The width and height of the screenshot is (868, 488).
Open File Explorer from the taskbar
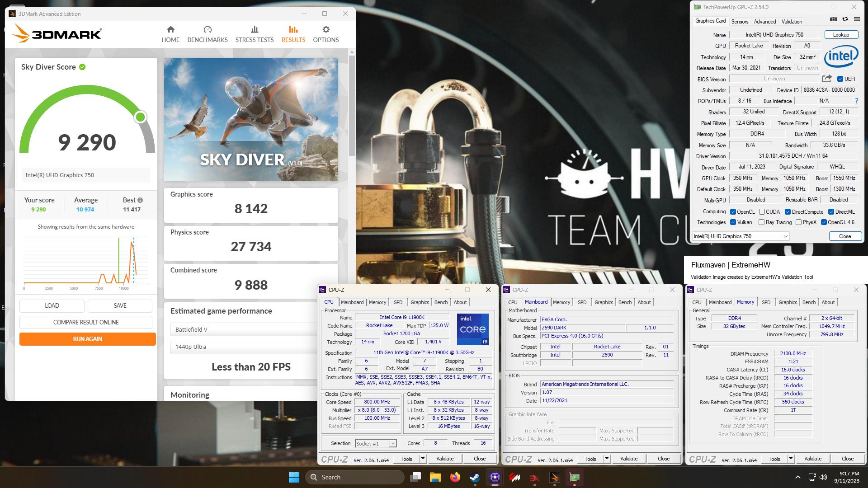pos(435,477)
